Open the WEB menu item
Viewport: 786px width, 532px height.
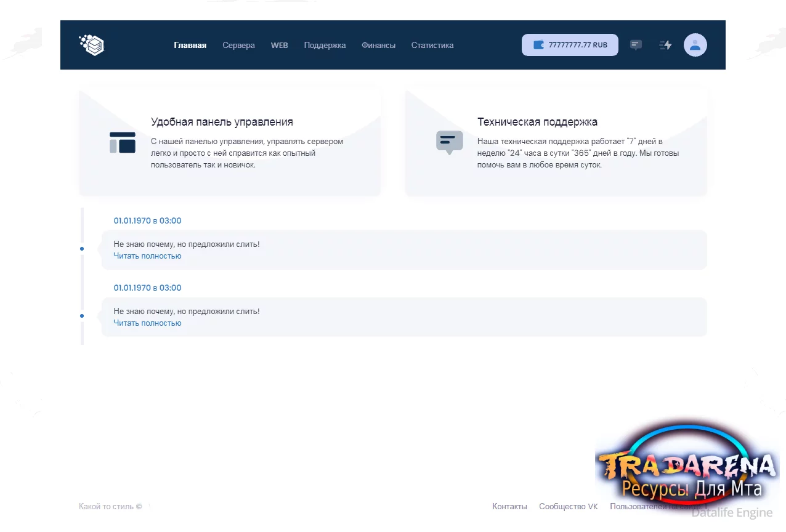(279, 45)
